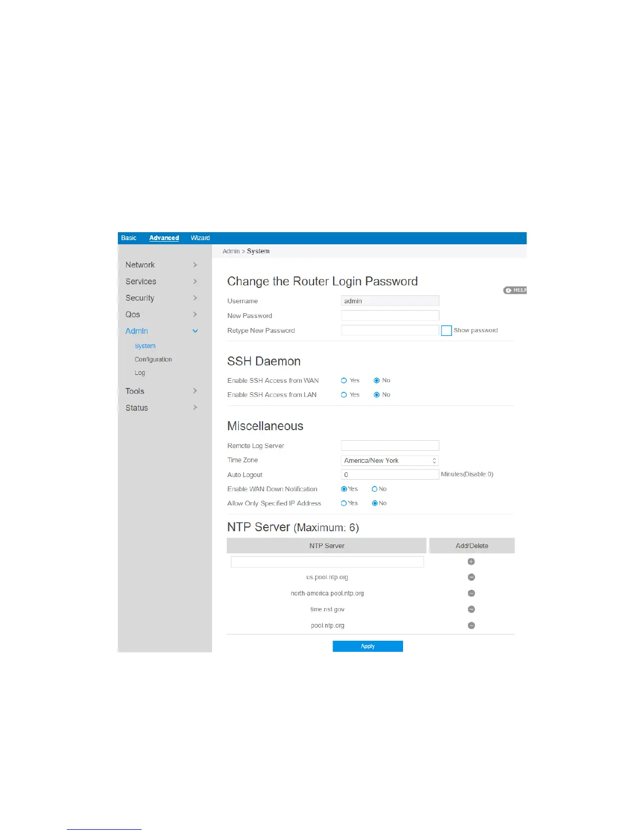Image resolution: width=644 pixels, height=834 pixels.
Task: Click the Add/Delete column header
Action: pyautogui.click(x=472, y=545)
